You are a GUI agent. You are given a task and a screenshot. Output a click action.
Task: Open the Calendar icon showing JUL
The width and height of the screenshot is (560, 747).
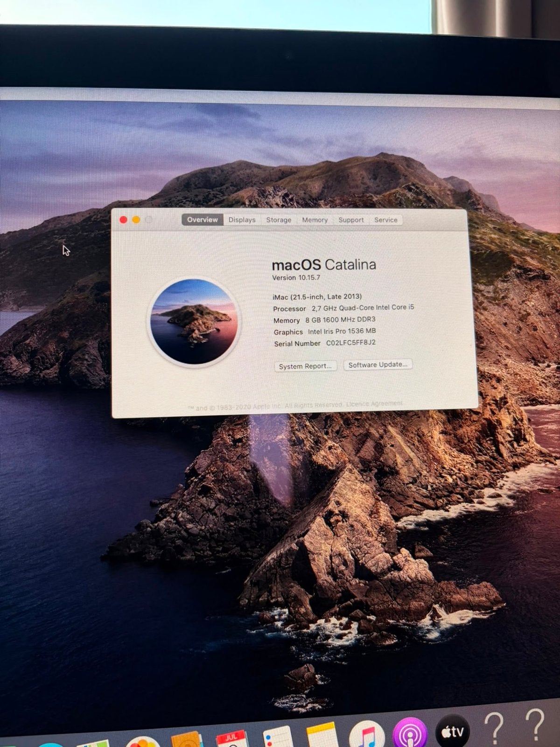[x=232, y=739]
